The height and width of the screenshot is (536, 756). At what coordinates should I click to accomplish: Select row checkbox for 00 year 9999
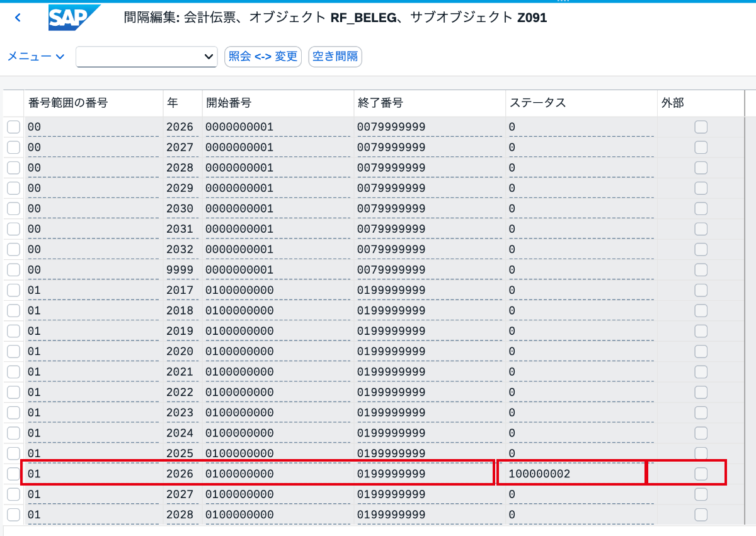coord(13,270)
